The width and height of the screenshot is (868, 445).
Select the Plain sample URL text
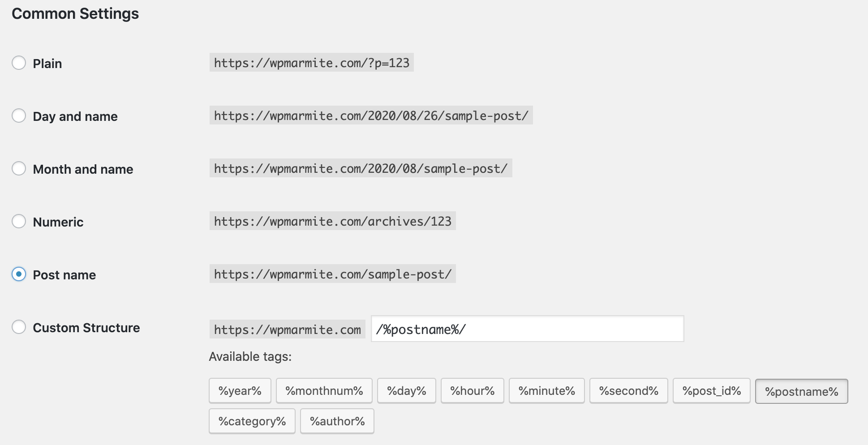(311, 63)
